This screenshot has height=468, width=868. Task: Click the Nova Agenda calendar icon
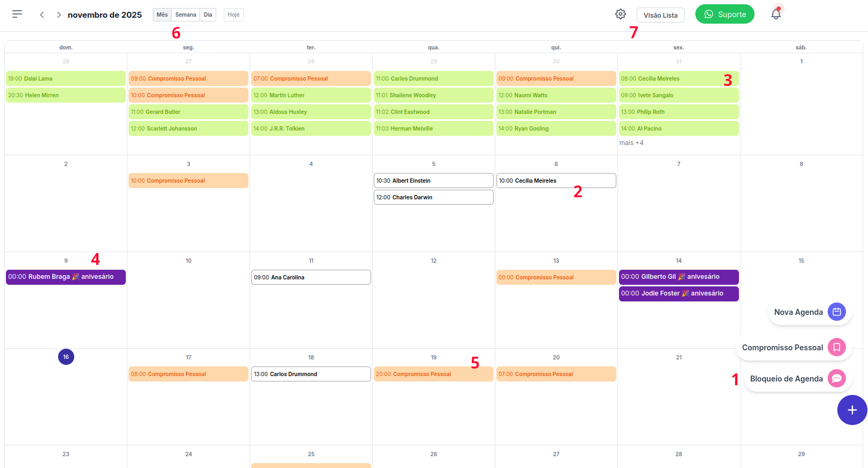click(x=836, y=312)
